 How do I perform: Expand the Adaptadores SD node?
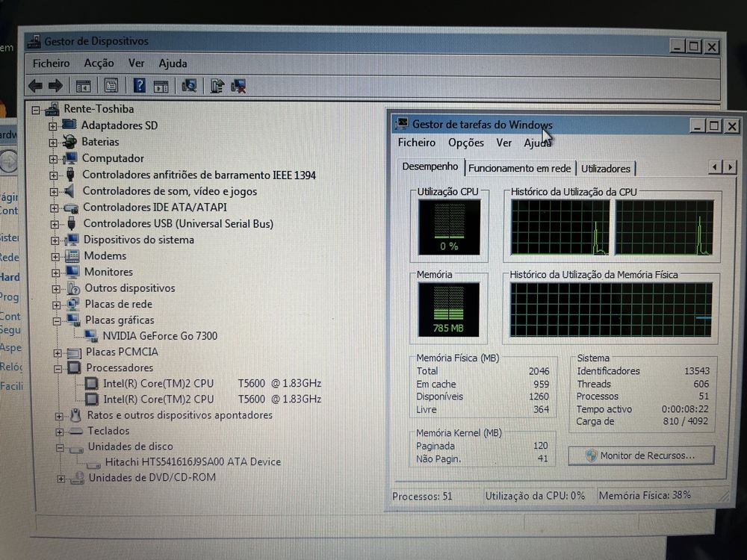(52, 126)
